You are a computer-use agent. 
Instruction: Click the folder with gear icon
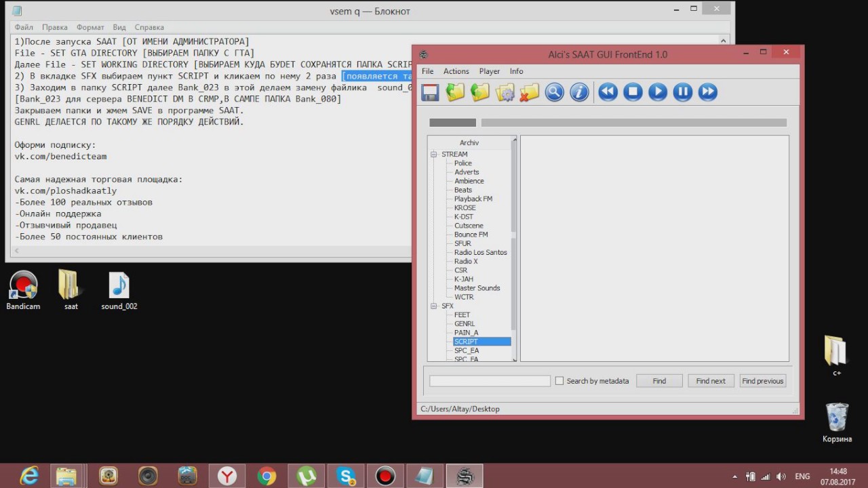505,92
